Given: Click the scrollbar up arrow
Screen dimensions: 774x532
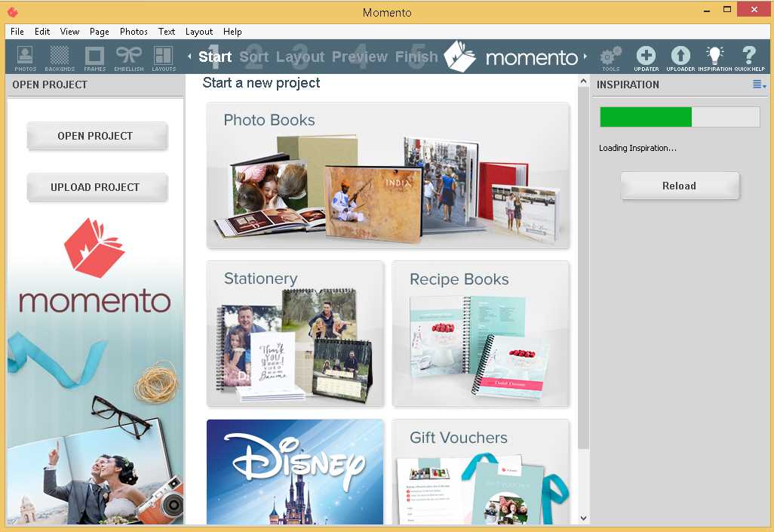Looking at the screenshot, I should coord(583,81).
